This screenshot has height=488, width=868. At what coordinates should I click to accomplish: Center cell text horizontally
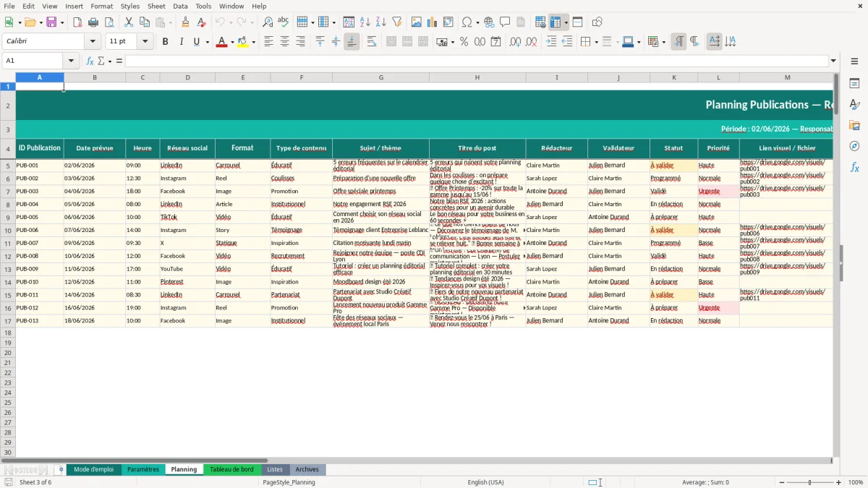(x=284, y=42)
